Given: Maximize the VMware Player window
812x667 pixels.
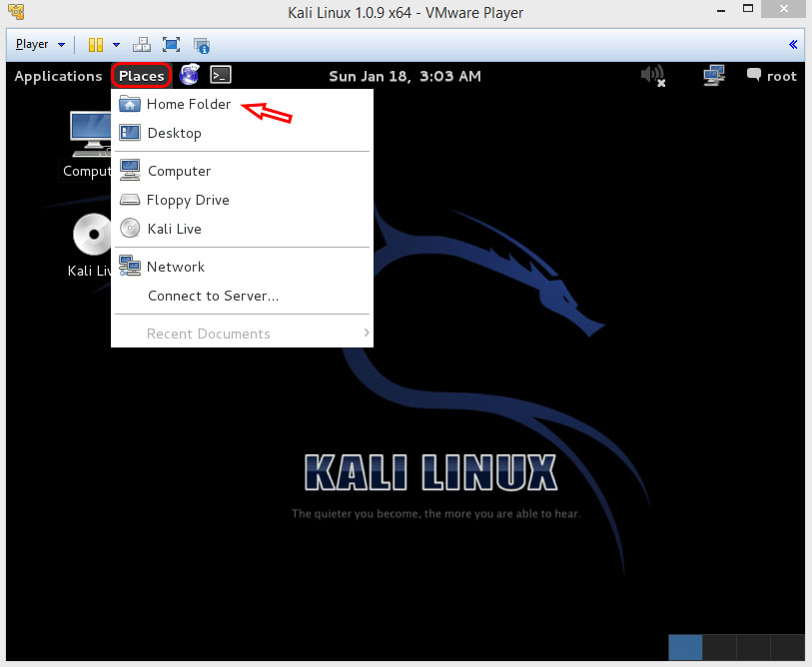Looking at the screenshot, I should (748, 9).
